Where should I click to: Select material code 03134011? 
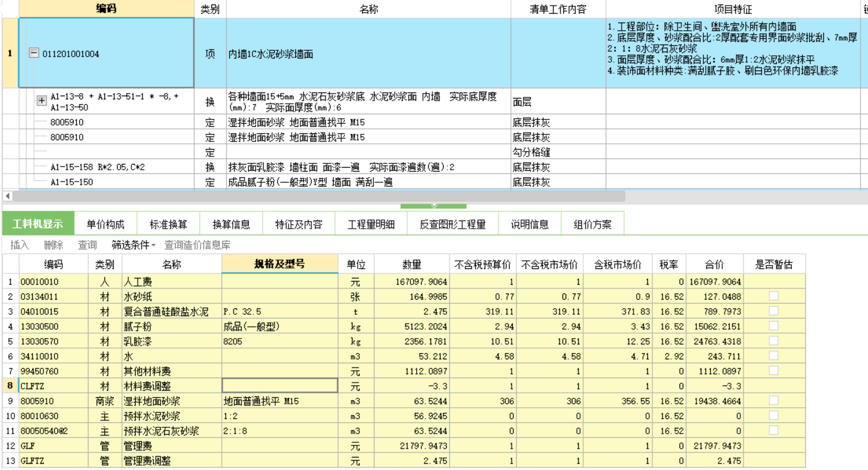(x=53, y=297)
